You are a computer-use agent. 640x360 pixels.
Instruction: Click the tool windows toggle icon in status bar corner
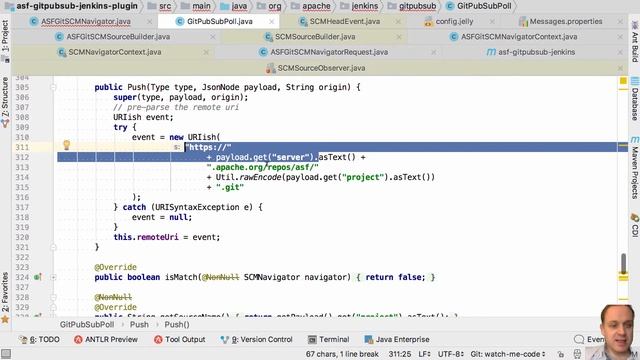[x=6, y=354]
